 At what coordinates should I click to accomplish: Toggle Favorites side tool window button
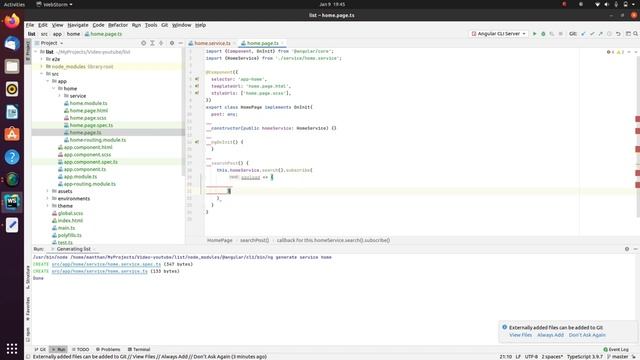click(28, 309)
